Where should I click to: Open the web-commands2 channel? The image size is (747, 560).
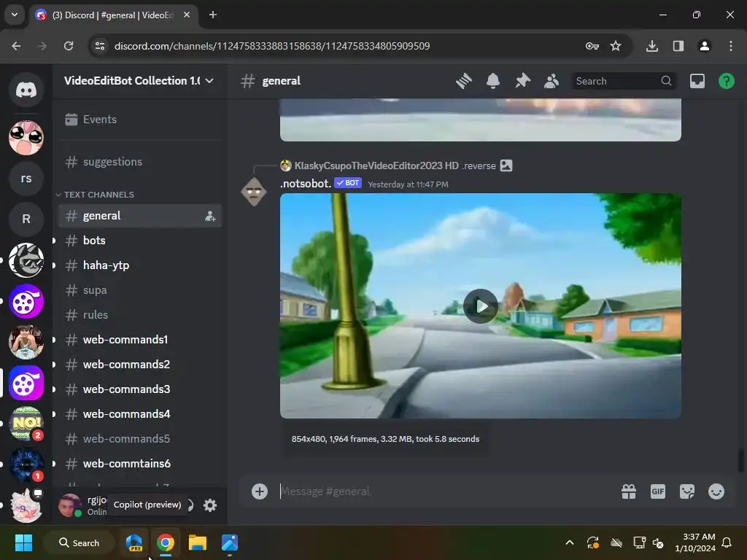click(139, 365)
